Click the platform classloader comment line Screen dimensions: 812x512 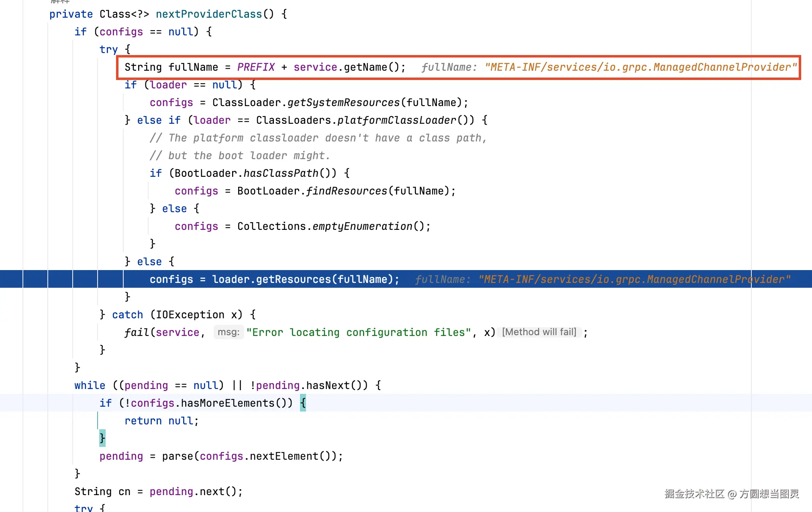click(318, 138)
